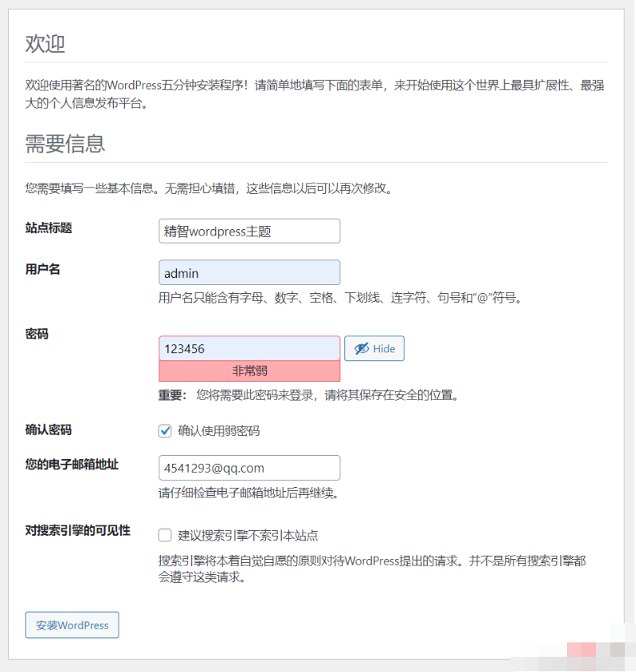
Task: Click the 欢迎 heading
Action: [x=45, y=44]
